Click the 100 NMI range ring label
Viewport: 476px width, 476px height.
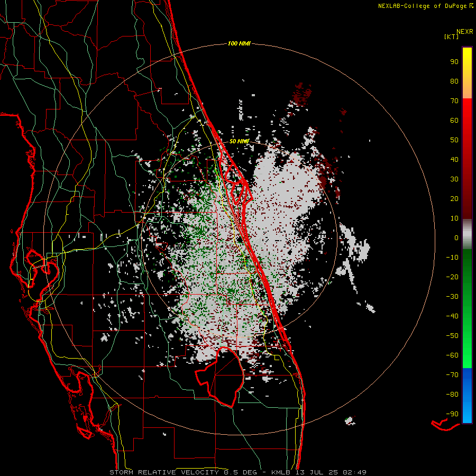point(239,44)
